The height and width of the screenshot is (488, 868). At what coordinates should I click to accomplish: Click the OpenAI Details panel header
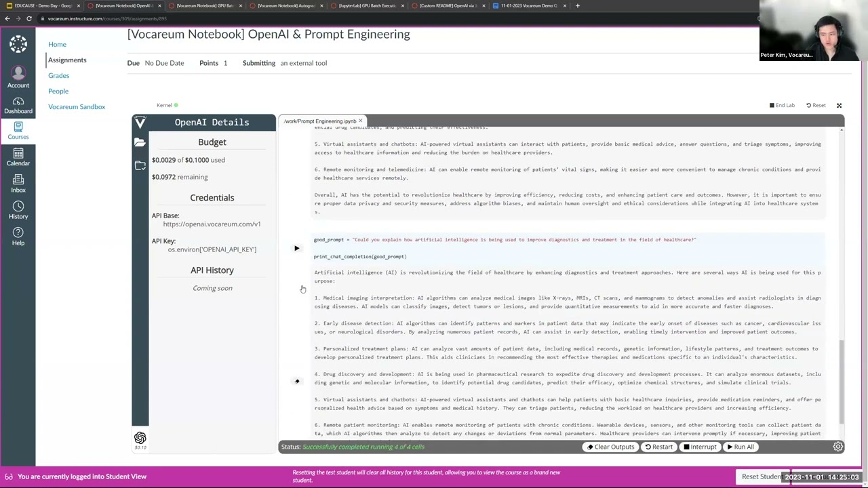pyautogui.click(x=212, y=122)
